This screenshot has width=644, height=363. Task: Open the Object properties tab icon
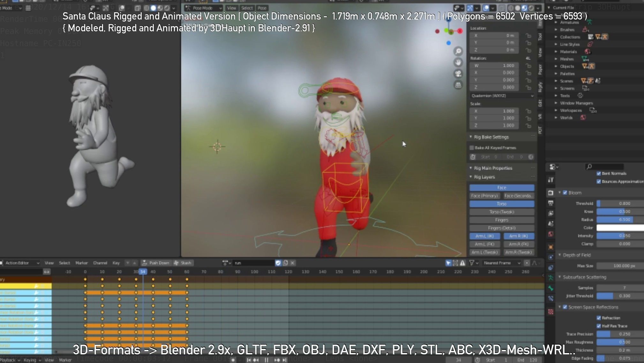point(550,247)
